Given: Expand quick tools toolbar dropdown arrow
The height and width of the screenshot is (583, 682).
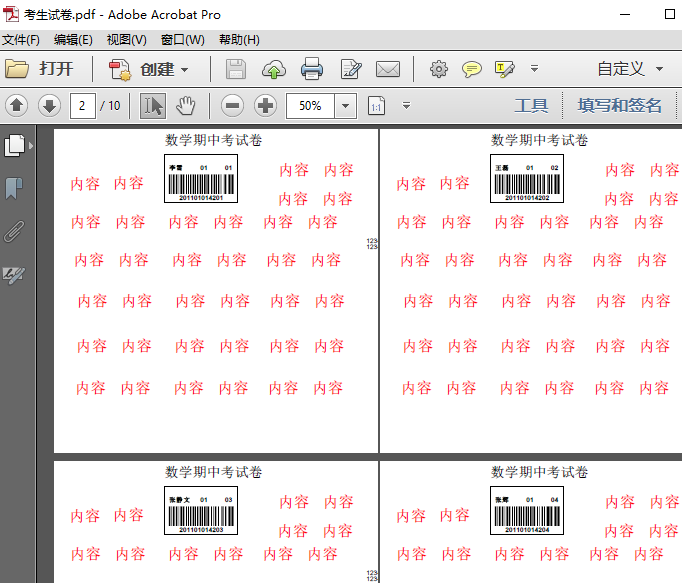Looking at the screenshot, I should (x=534, y=68).
